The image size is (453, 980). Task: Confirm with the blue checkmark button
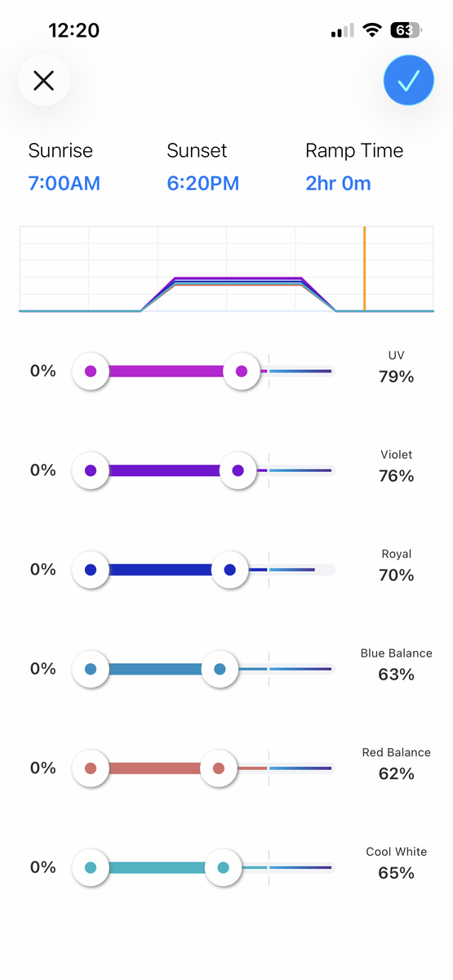pos(408,80)
